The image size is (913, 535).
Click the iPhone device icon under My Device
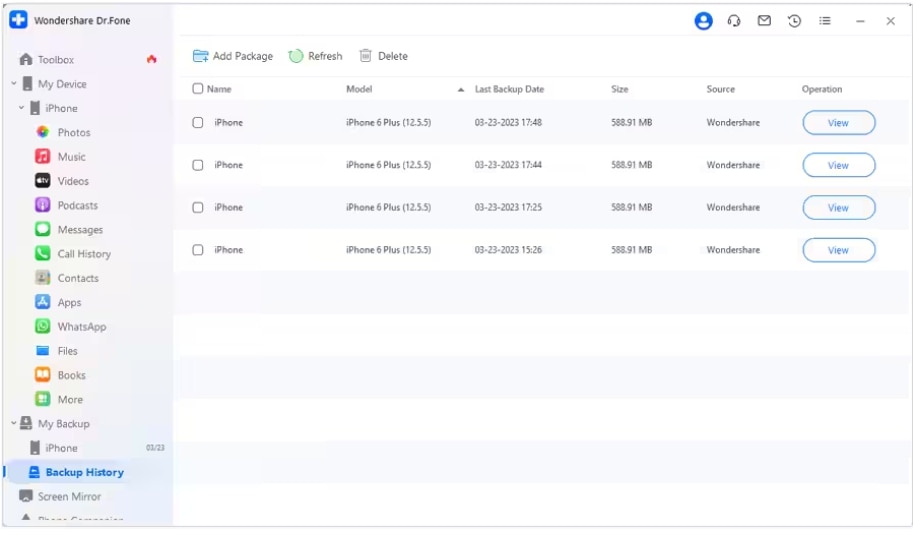[35, 108]
